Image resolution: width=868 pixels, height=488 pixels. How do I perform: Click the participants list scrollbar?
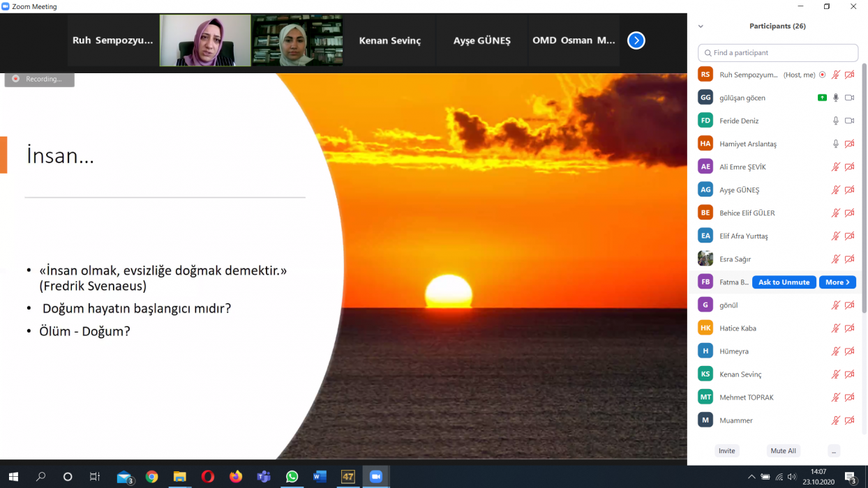tap(865, 188)
